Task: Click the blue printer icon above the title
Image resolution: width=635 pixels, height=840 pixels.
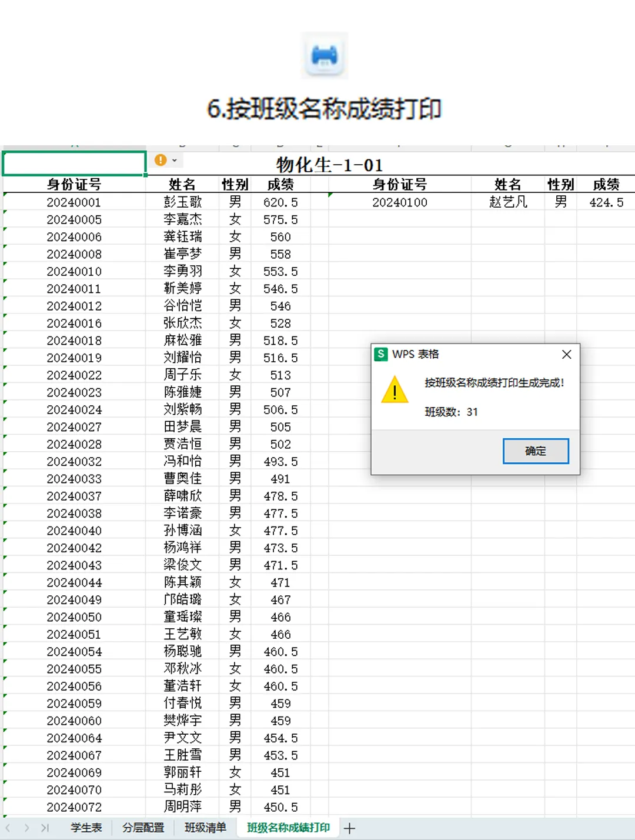Action: coord(325,56)
